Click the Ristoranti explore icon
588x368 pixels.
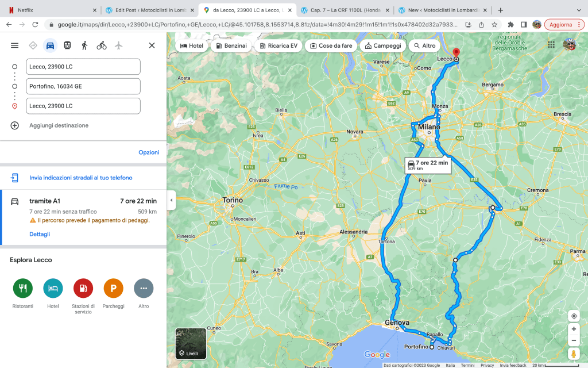point(23,288)
